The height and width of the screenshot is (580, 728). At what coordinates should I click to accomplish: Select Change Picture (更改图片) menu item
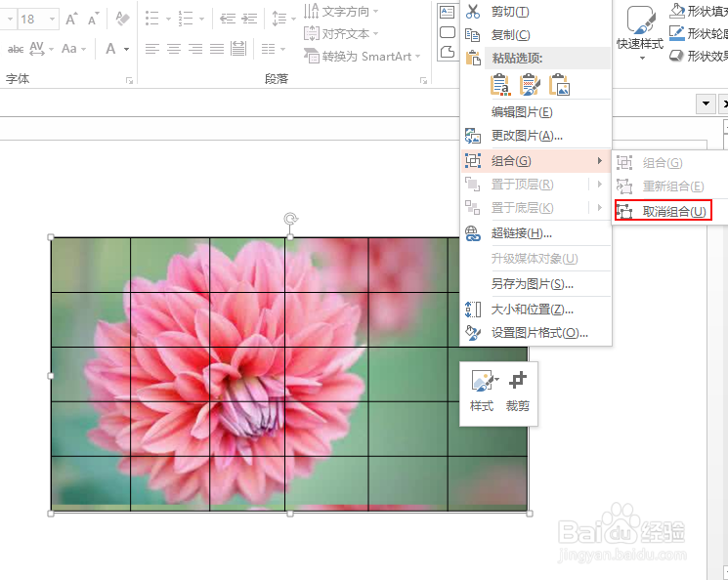[536, 136]
